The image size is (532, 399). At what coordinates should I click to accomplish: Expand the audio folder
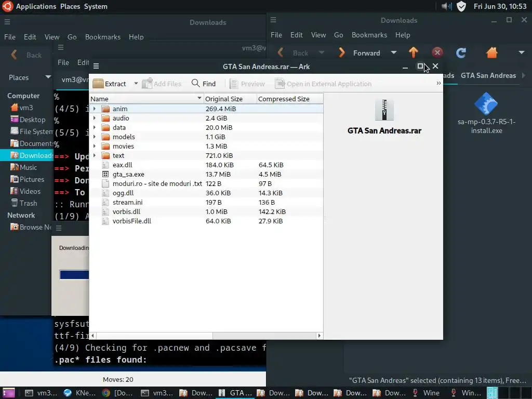[95, 118]
